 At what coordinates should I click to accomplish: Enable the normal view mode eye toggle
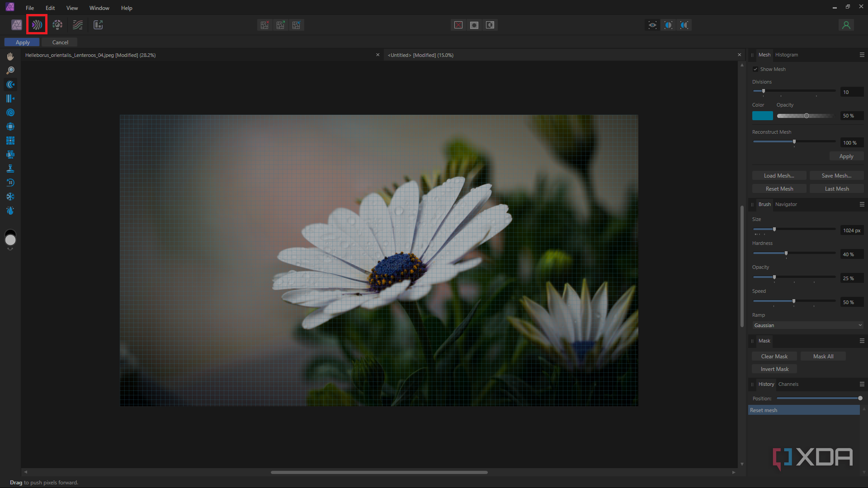[652, 25]
